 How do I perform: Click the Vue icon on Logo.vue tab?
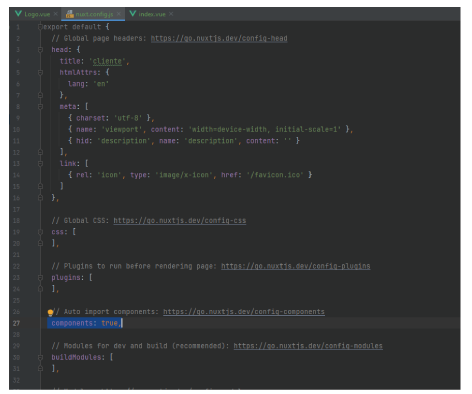click(x=18, y=14)
